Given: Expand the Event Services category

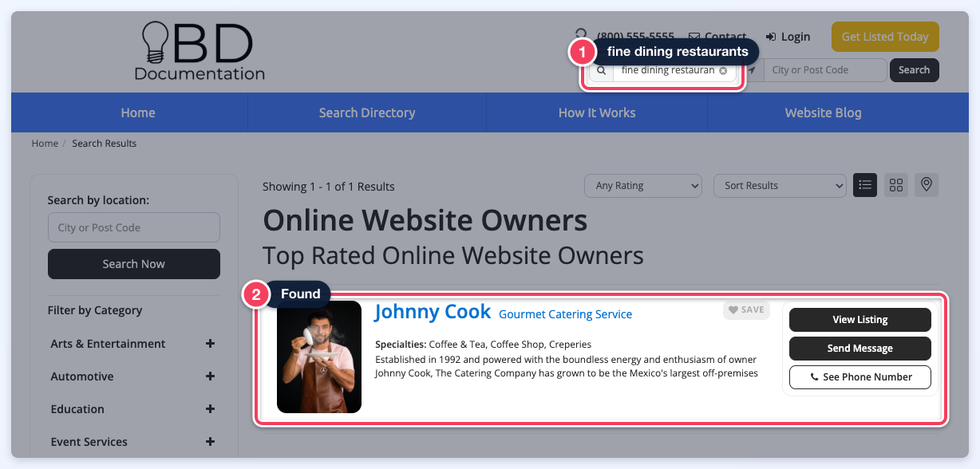Looking at the screenshot, I should tap(210, 442).
